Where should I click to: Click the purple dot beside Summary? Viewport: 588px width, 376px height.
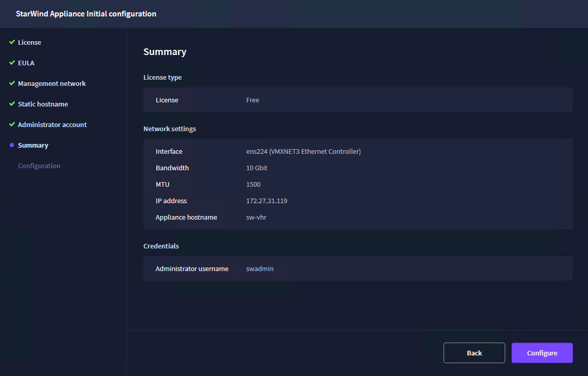pos(12,145)
